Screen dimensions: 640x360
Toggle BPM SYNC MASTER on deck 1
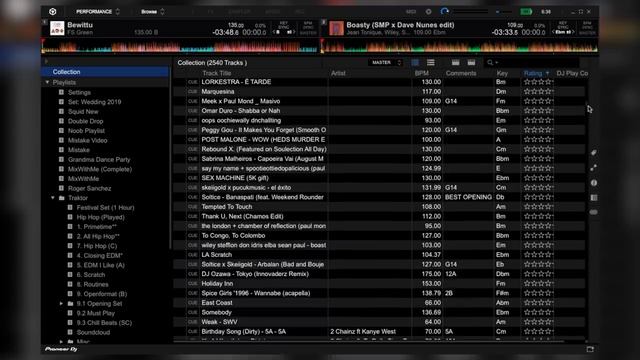[x=308, y=28]
